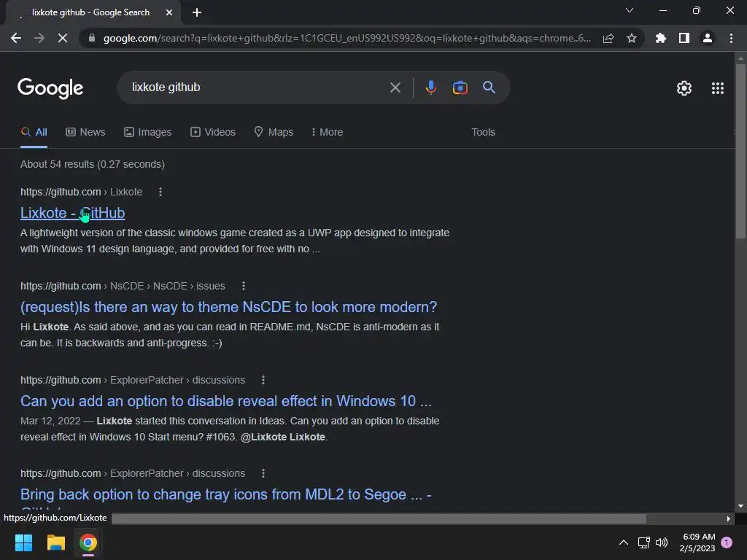Switch to the Images tab

point(147,132)
